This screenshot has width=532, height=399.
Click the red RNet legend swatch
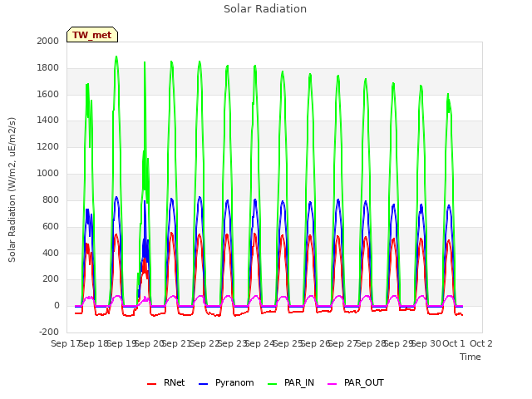(151, 384)
